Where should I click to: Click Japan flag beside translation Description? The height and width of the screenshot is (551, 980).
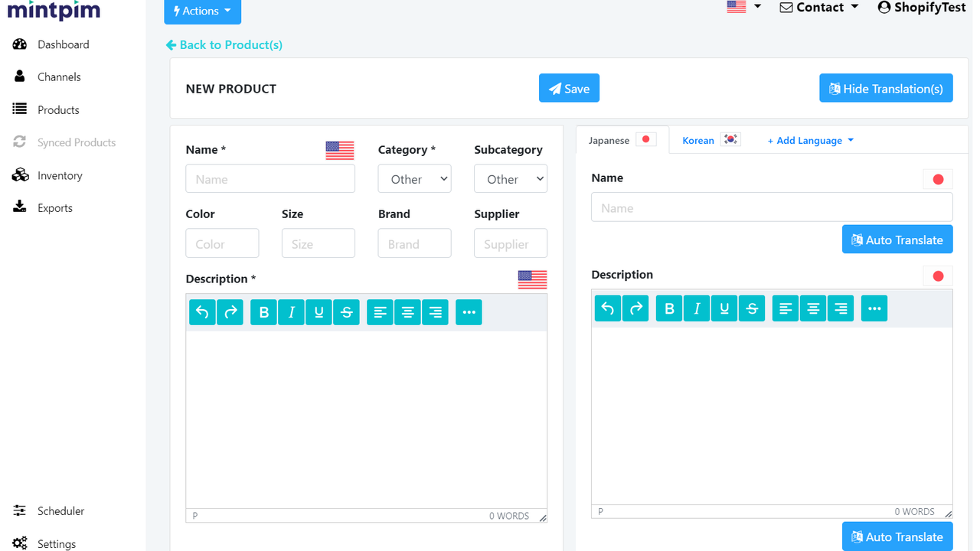938,276
